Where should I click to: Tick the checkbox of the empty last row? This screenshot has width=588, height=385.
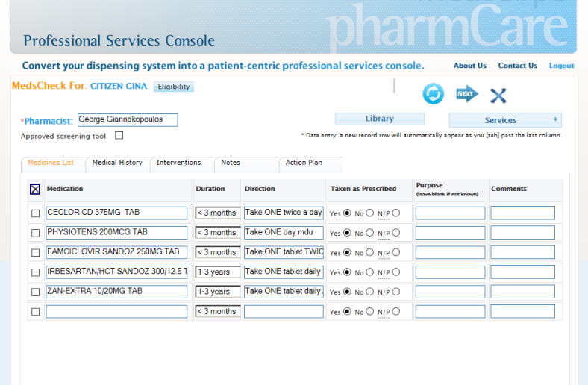35,312
